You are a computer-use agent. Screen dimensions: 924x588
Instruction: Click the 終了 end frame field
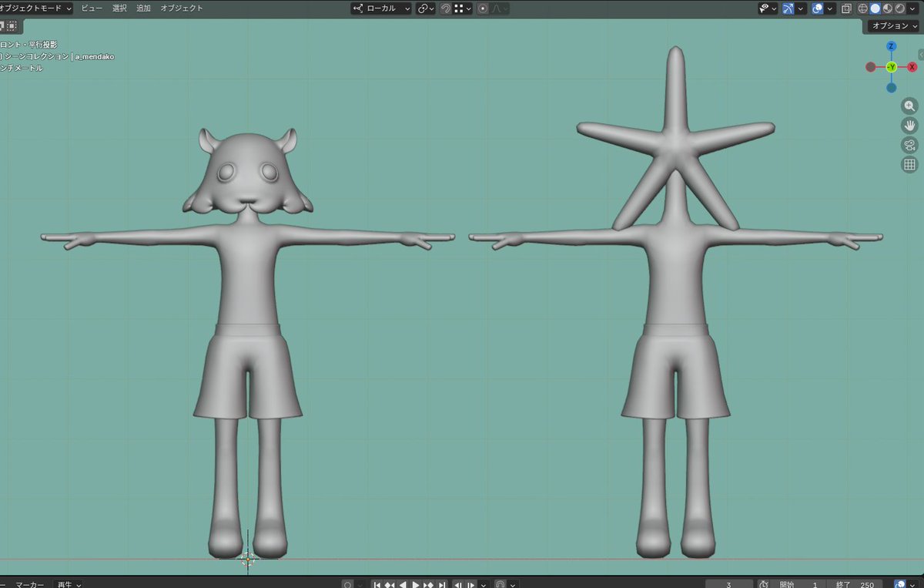pyautogui.click(x=853, y=584)
